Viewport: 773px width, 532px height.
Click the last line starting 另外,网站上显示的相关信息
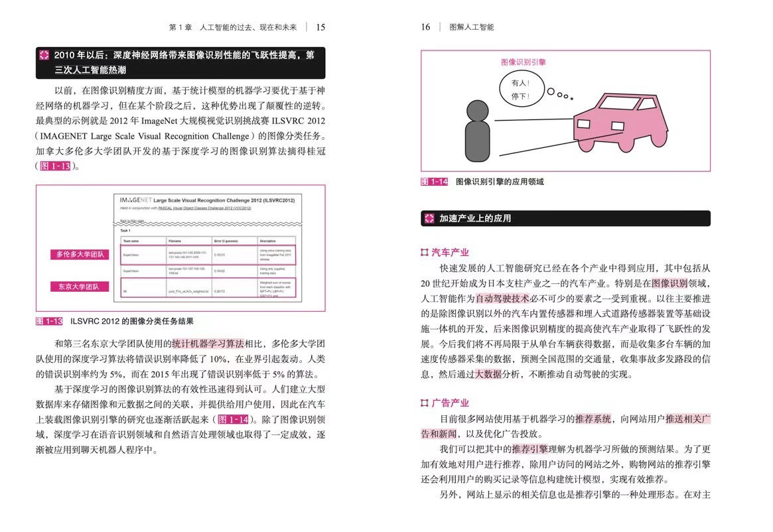click(x=575, y=495)
